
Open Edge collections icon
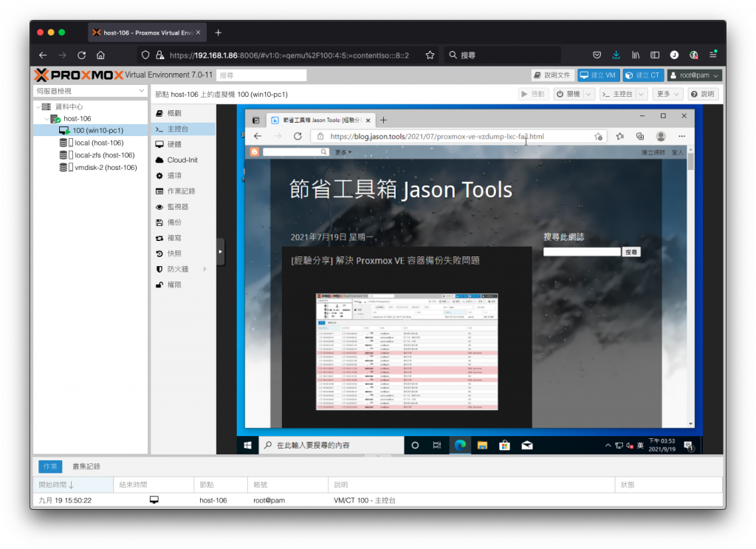tap(640, 137)
